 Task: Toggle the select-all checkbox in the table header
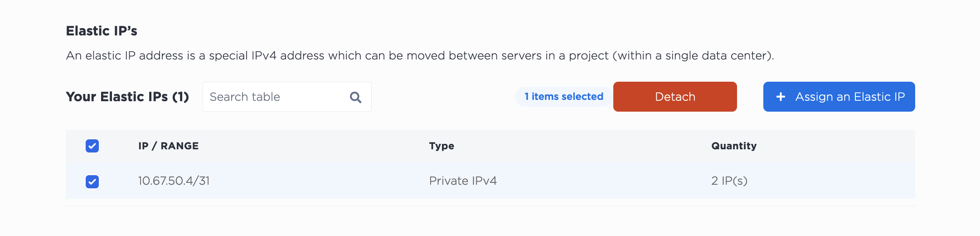click(x=92, y=146)
